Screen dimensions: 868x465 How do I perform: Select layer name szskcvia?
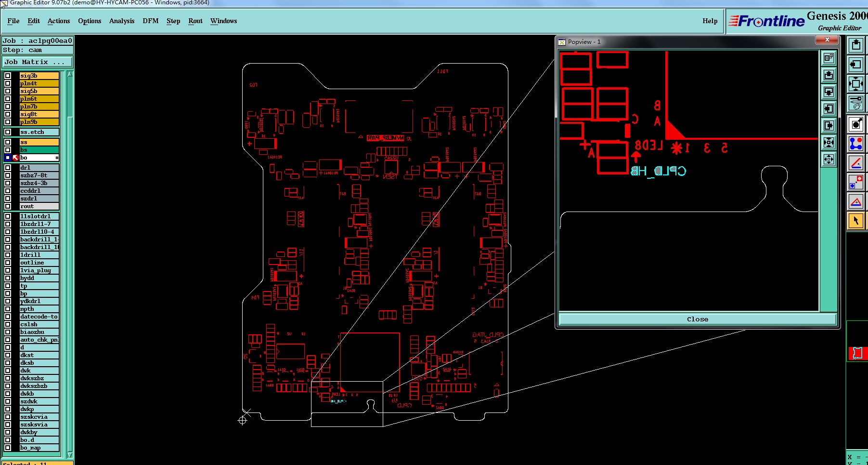click(39, 417)
